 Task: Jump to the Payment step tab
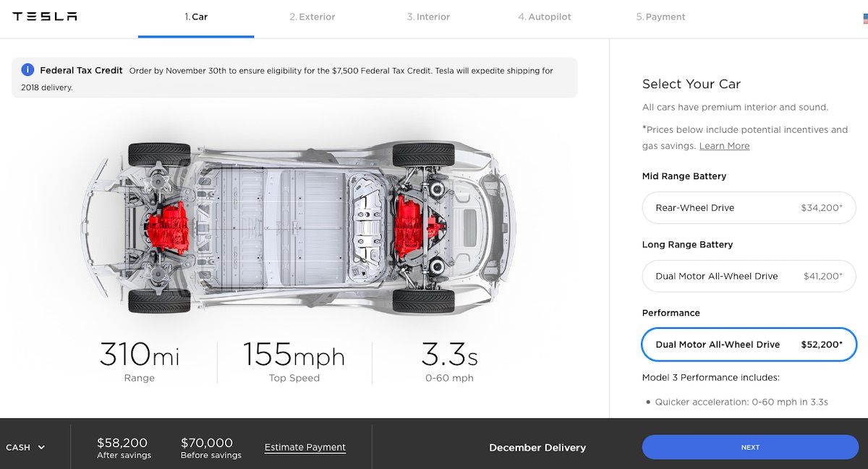coord(660,17)
